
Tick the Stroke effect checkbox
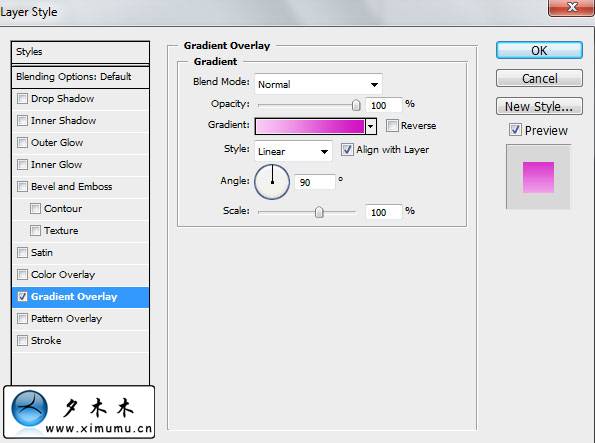click(22, 341)
